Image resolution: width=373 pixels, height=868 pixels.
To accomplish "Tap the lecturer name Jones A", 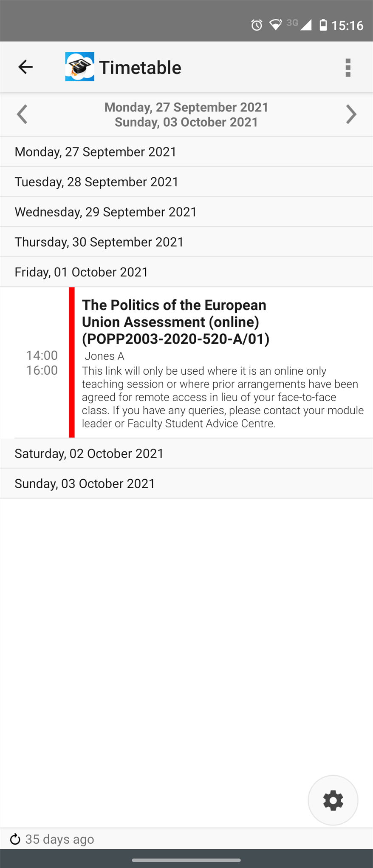I will (104, 356).
